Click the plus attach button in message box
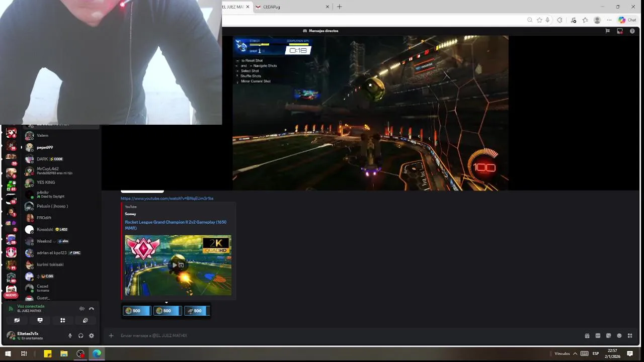Screen dimensions: 644x362 pos(111,335)
